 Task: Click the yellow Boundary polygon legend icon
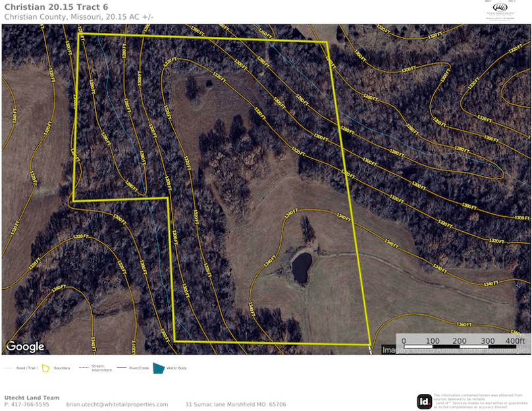coord(45,368)
